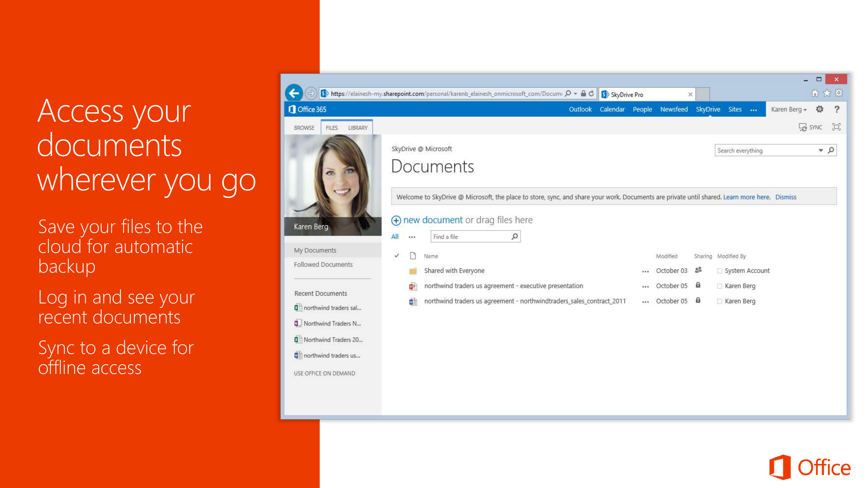Click the SharePoint site icon in address bar
Image resolution: width=868 pixels, height=488 pixels.
click(x=324, y=93)
